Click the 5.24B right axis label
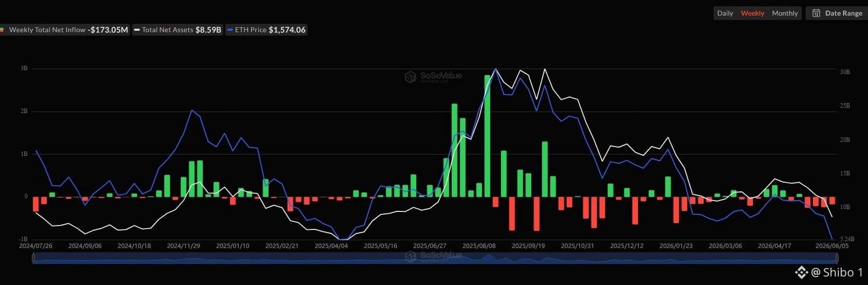This screenshot has width=868, height=285. point(847,239)
